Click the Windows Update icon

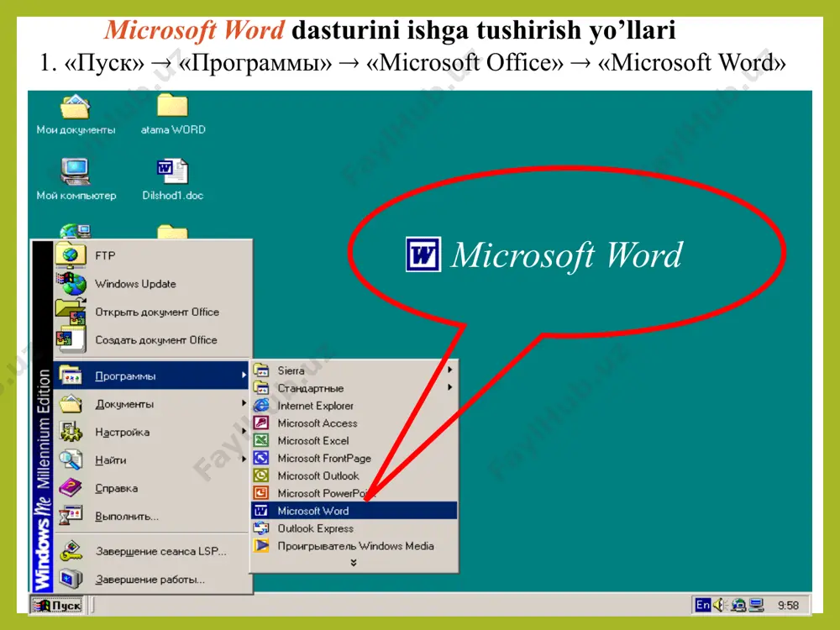[71, 283]
